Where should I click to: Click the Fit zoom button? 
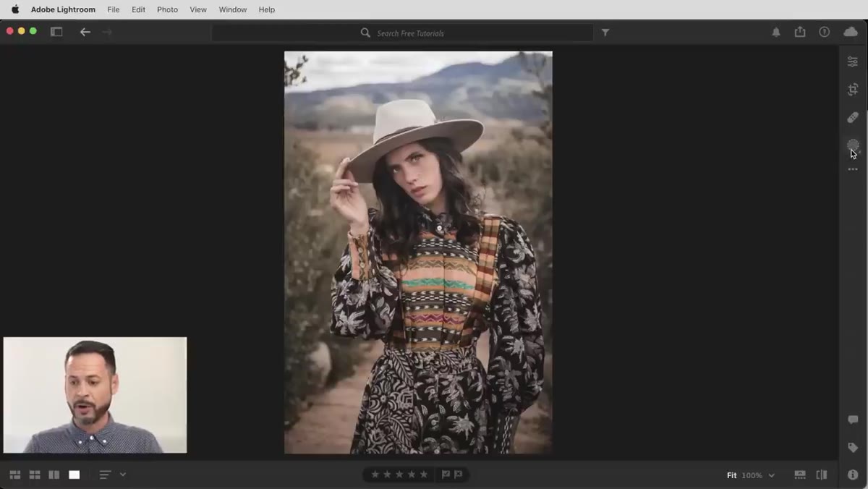click(732, 475)
